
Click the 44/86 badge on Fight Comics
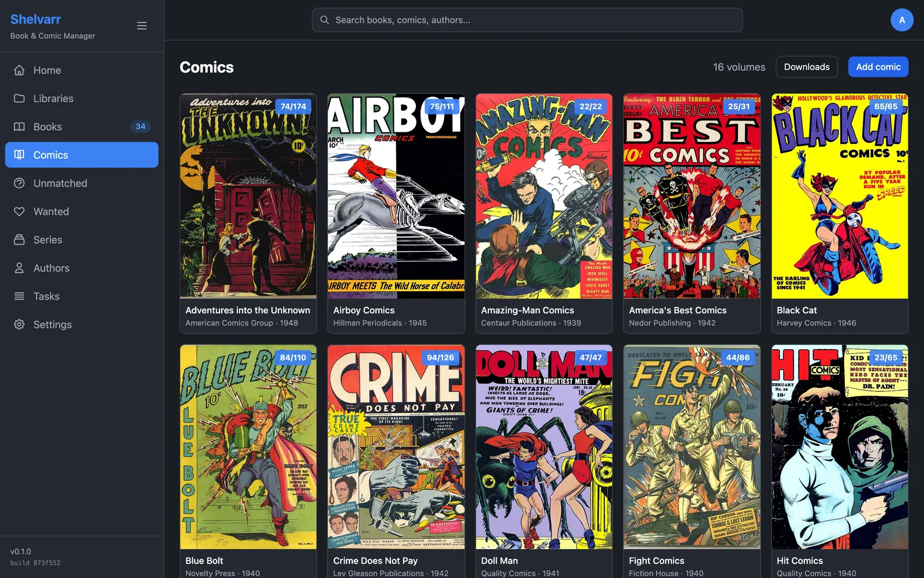738,357
